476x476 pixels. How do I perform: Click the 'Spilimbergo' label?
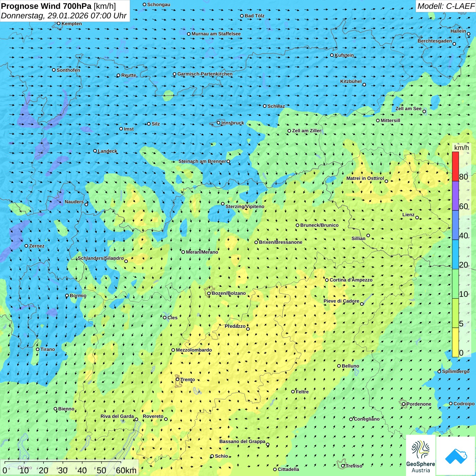click(x=456, y=371)
